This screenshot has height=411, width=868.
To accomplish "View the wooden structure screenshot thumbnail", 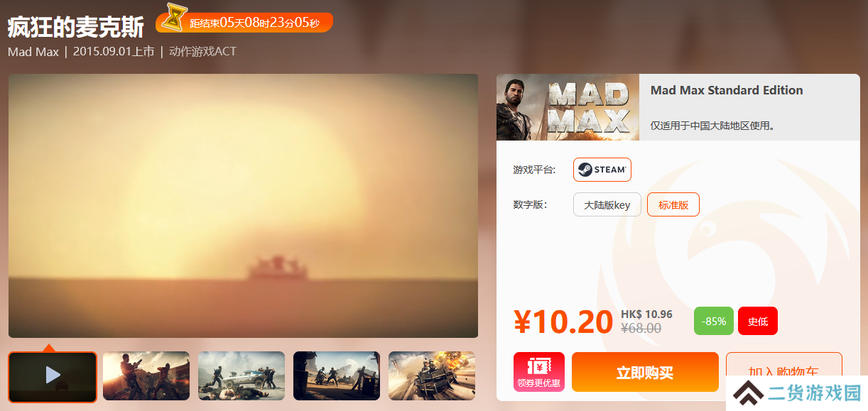I will (x=337, y=376).
